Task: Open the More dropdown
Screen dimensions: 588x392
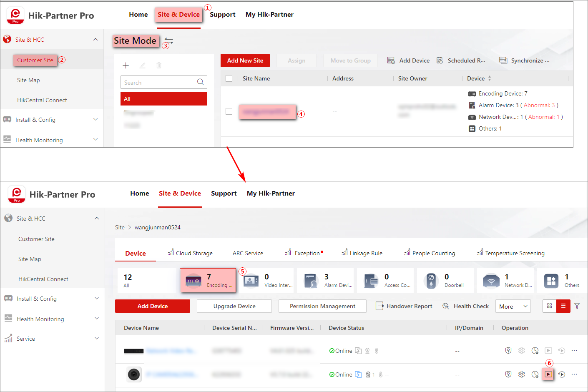Action: [x=513, y=306]
